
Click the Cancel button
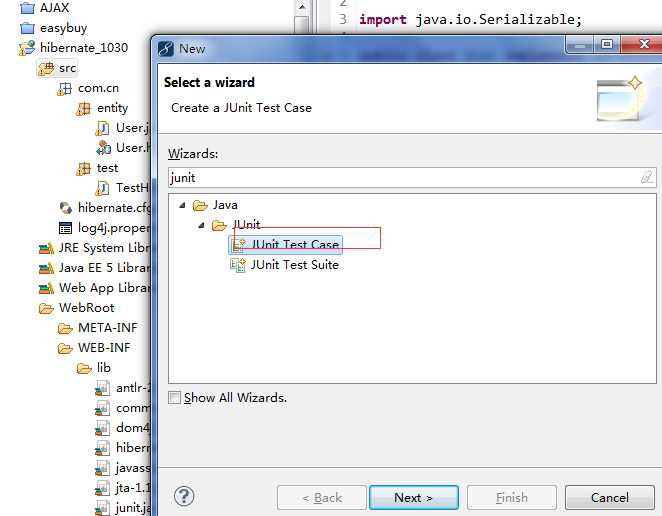coord(610,497)
